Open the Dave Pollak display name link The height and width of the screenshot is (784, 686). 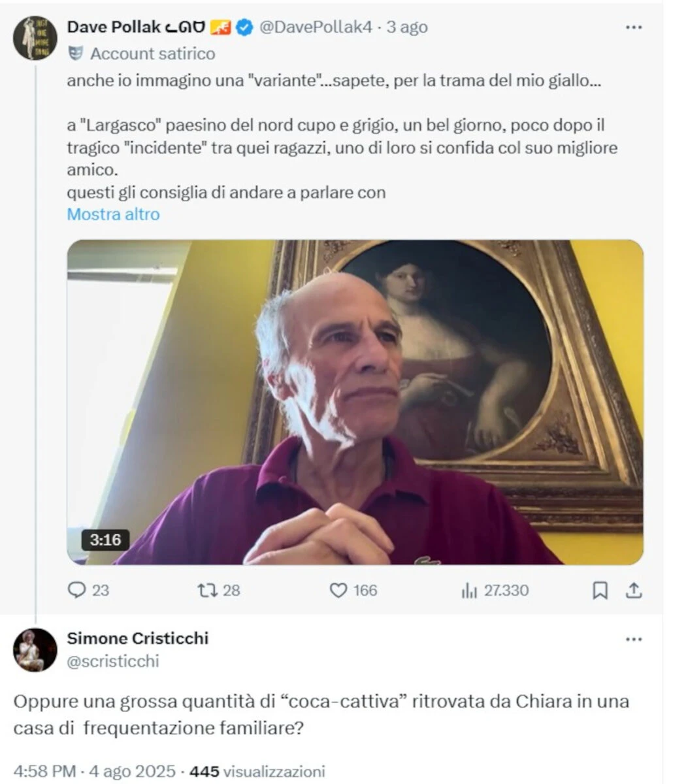coord(114,27)
